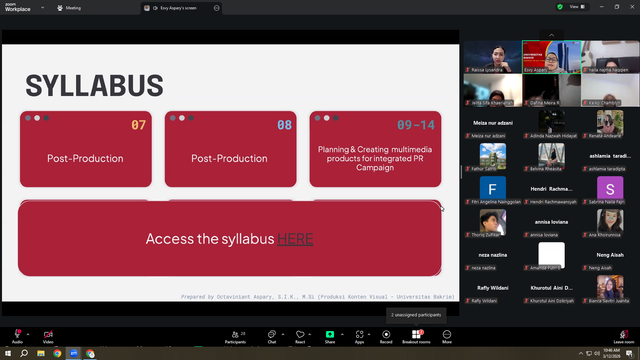Collapse gallery with the up chevron

tap(551, 35)
